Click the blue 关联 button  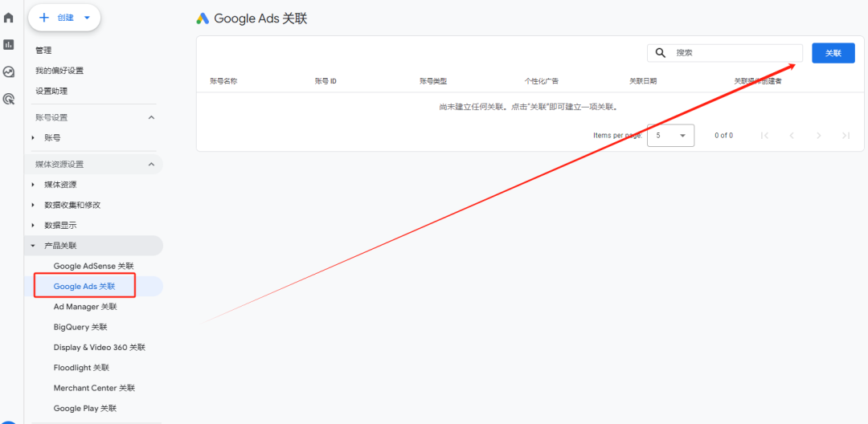(x=833, y=53)
